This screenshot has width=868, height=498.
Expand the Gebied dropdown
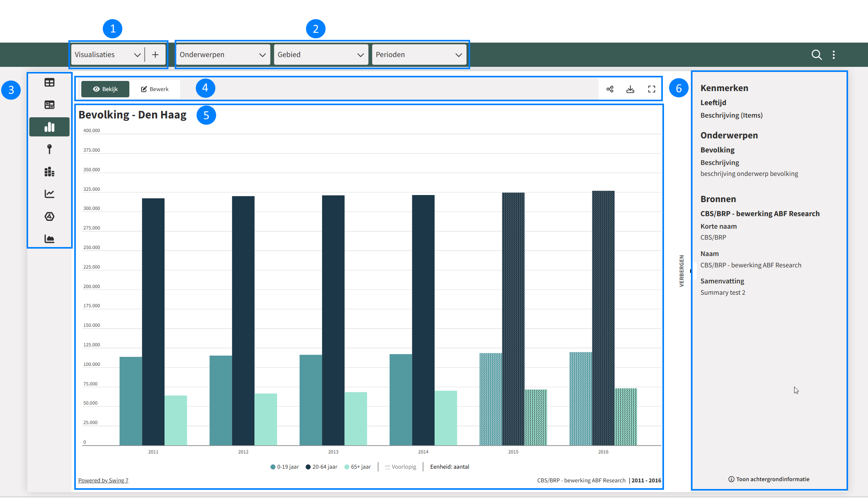tap(321, 55)
